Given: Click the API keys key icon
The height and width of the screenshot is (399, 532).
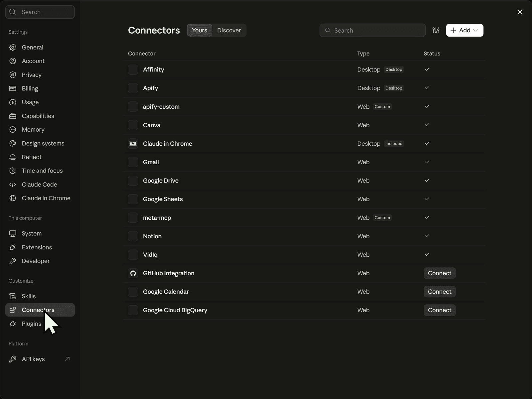Looking at the screenshot, I should [13, 359].
